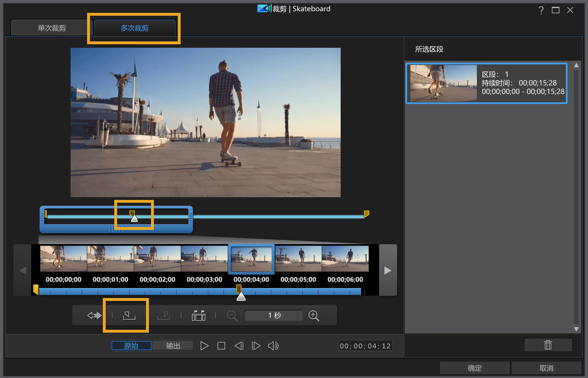Confirm with the 确定 button
This screenshot has width=588, height=378.
474,368
